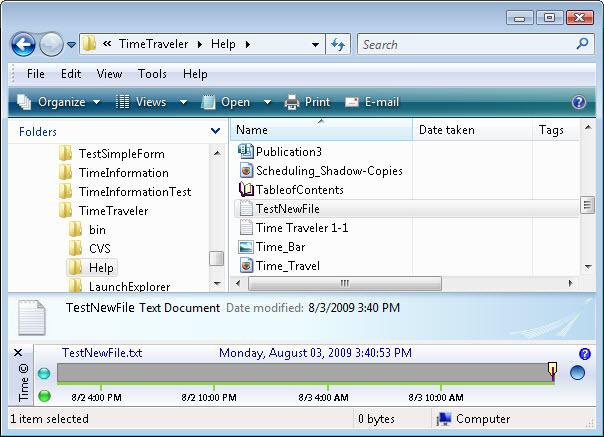Click the time bar help question mark

pyautogui.click(x=585, y=353)
